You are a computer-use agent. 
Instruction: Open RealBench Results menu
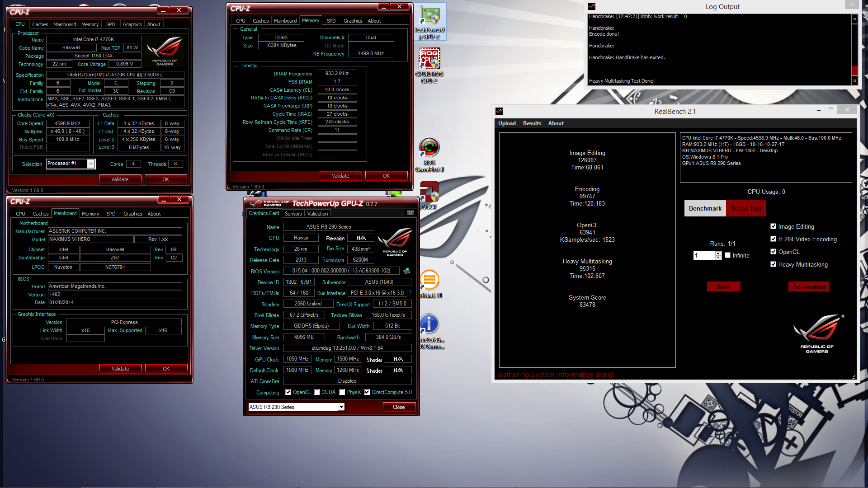[x=532, y=123]
